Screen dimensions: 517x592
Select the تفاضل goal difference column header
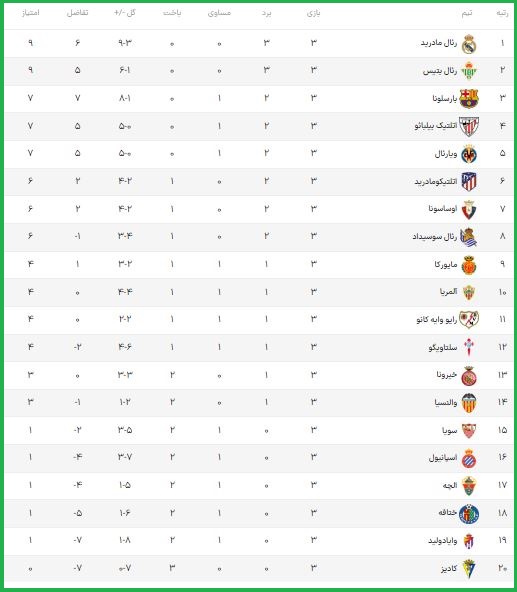(77, 13)
